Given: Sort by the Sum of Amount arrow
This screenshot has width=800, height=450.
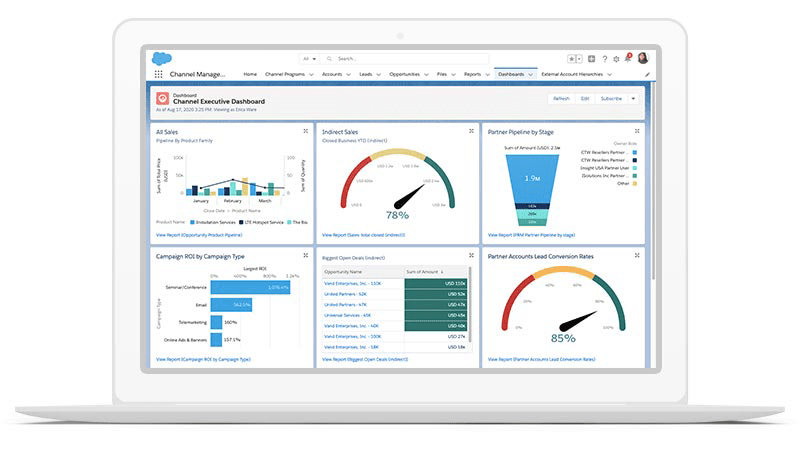Looking at the screenshot, I should tap(442, 272).
